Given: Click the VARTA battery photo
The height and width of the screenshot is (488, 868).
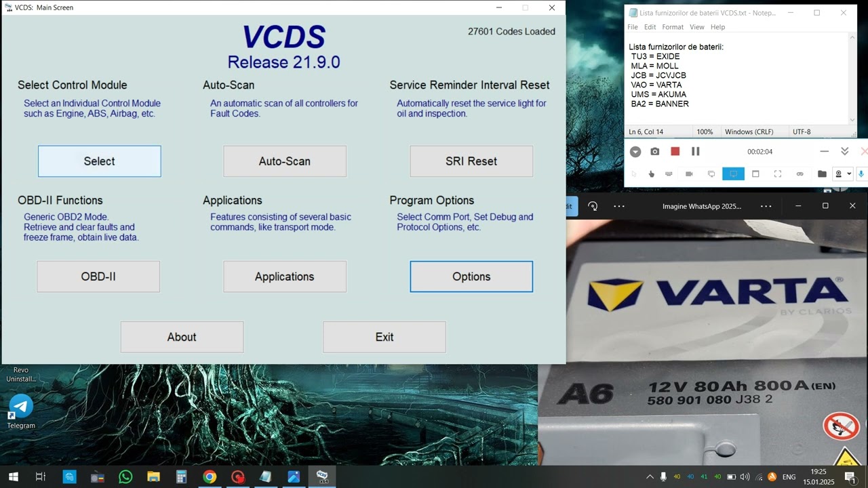Looking at the screenshot, I should pyautogui.click(x=703, y=342).
